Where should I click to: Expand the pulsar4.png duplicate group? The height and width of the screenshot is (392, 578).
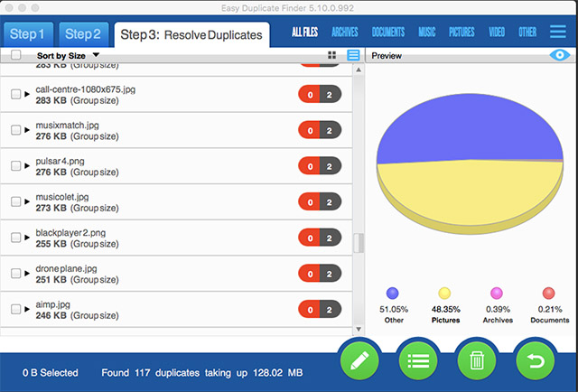click(x=28, y=166)
